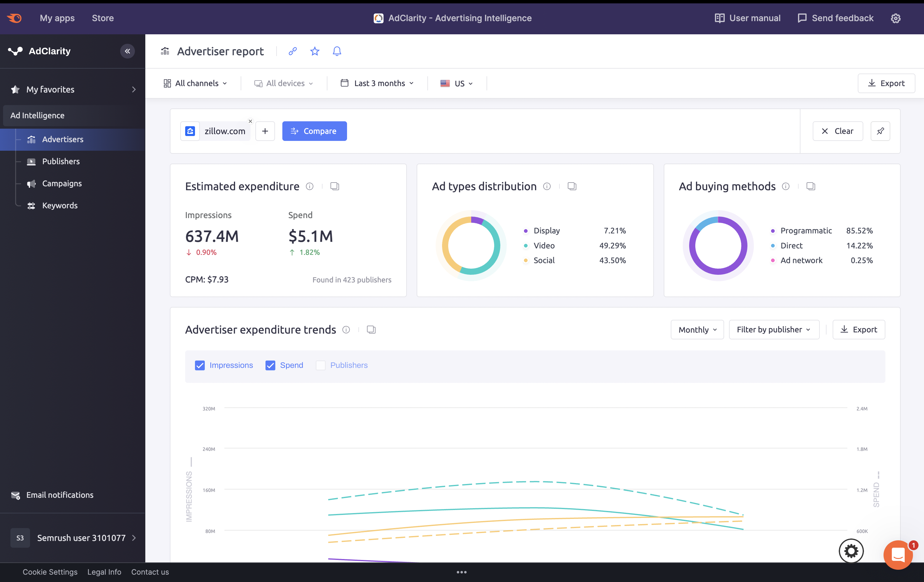
Task: Expand the Monthly interval dropdown
Action: click(697, 330)
